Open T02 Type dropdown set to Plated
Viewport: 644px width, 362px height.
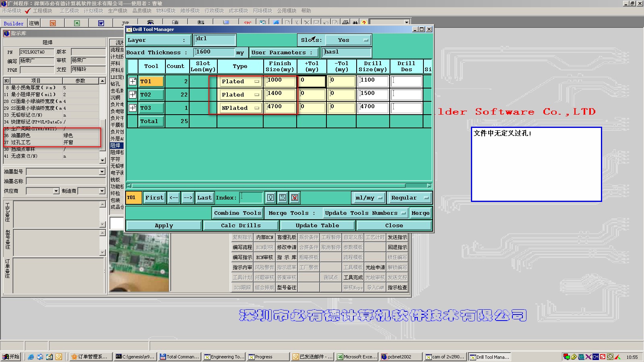(240, 95)
